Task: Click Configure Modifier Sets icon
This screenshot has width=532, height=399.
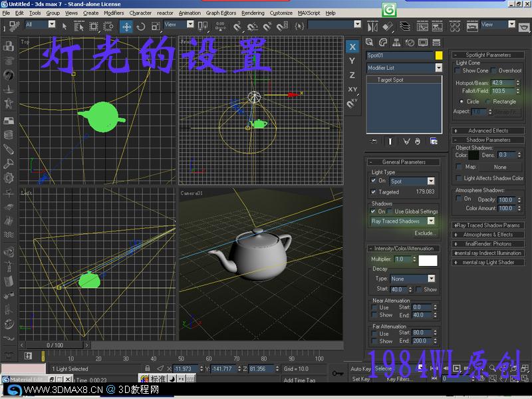Action: tap(434, 141)
